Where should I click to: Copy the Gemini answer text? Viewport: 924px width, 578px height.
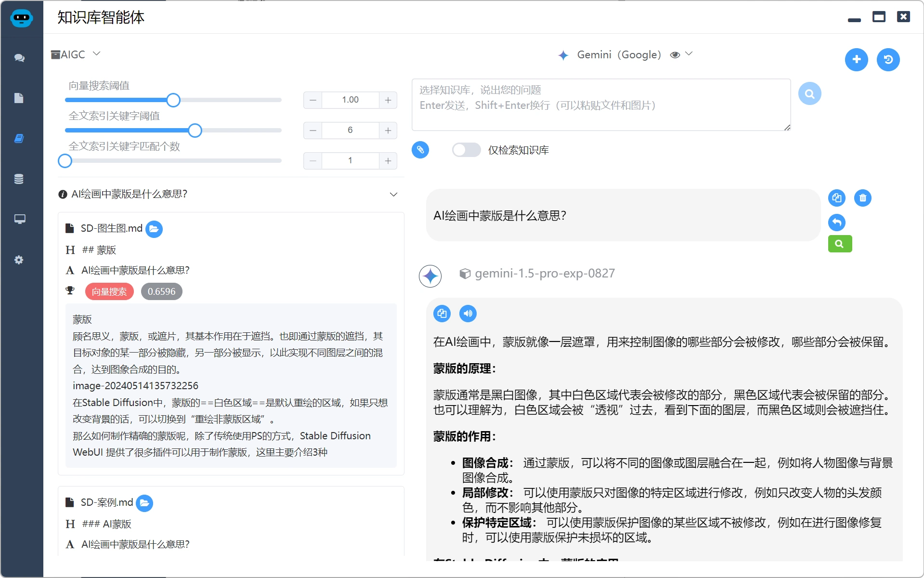point(442,314)
